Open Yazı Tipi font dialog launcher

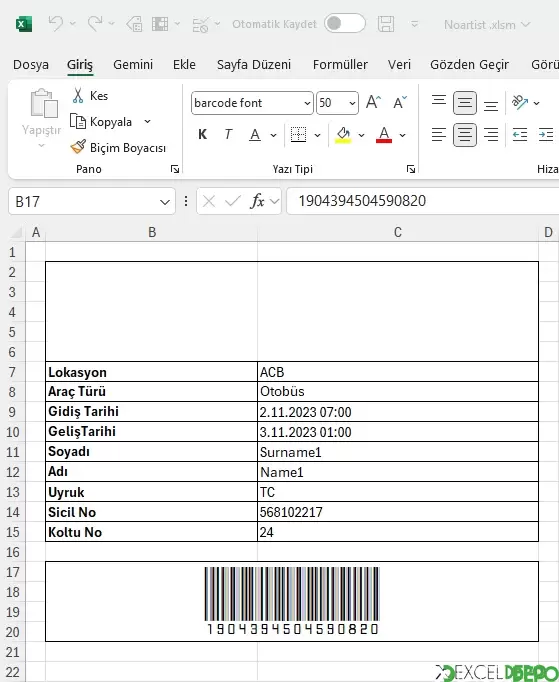point(411,169)
